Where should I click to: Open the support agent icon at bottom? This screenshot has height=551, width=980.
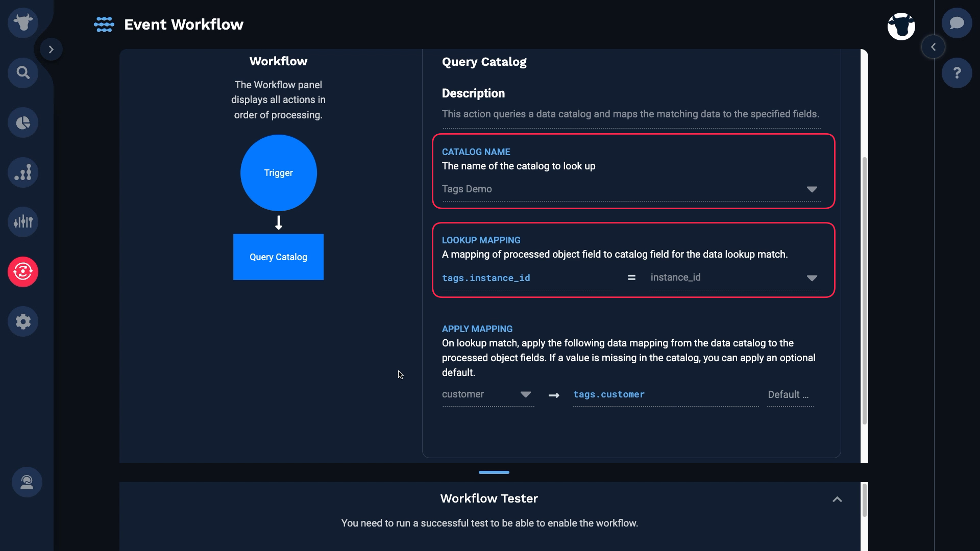coord(27,482)
